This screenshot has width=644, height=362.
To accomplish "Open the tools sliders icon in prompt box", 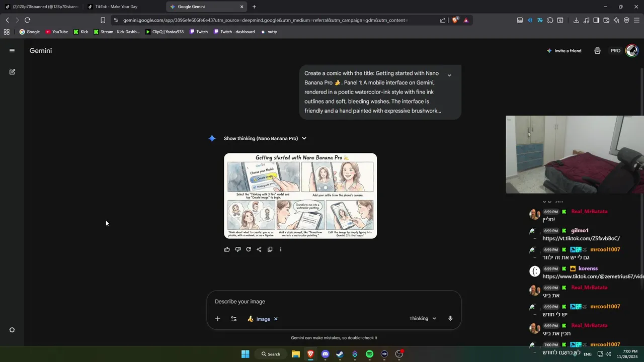I will point(233,319).
